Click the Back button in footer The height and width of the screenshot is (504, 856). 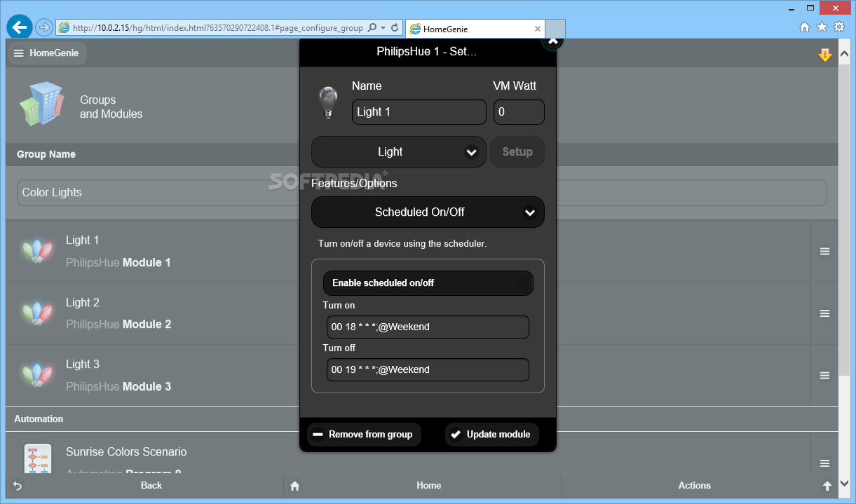(151, 485)
